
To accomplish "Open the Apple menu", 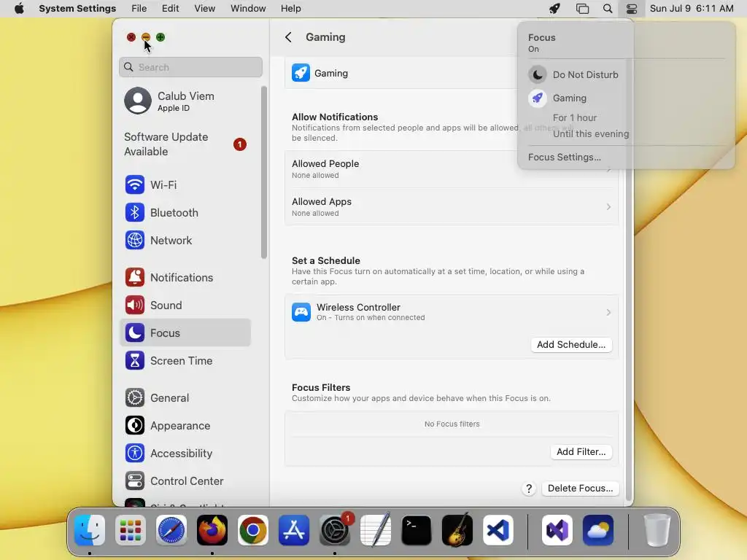I will [19, 9].
